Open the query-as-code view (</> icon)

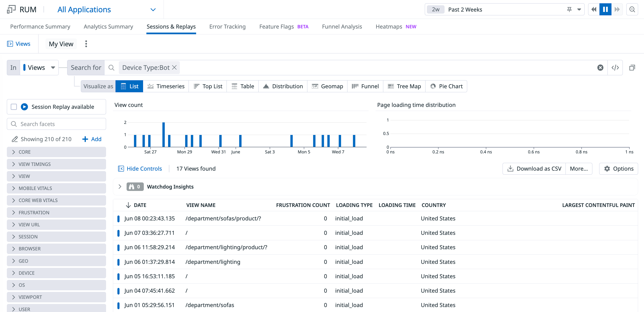(x=615, y=67)
